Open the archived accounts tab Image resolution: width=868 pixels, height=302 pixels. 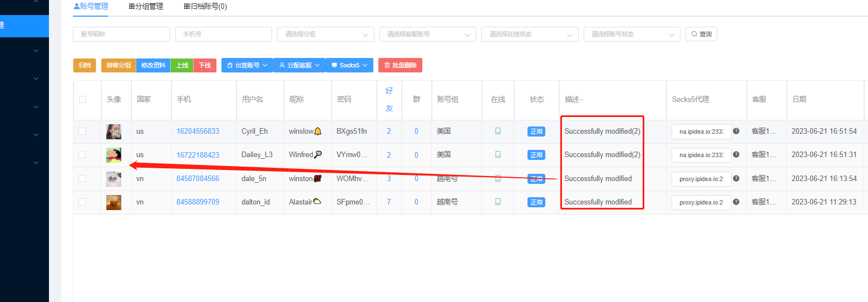point(205,7)
